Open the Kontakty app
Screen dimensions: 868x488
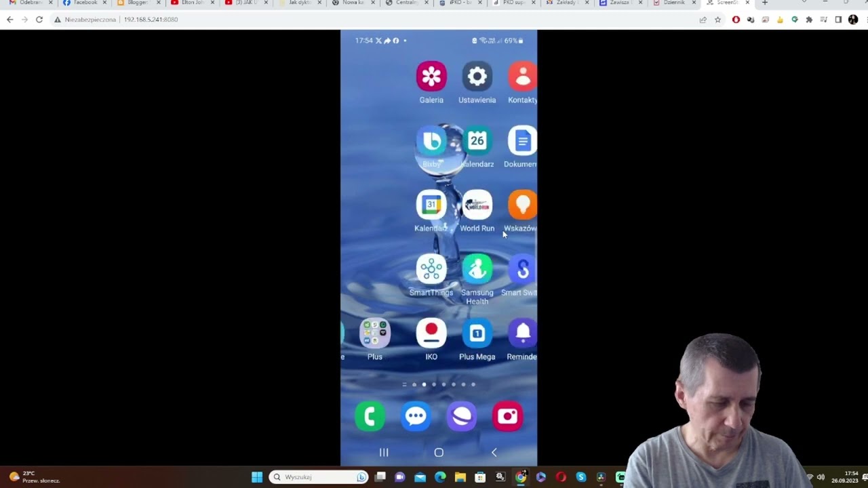tap(522, 77)
